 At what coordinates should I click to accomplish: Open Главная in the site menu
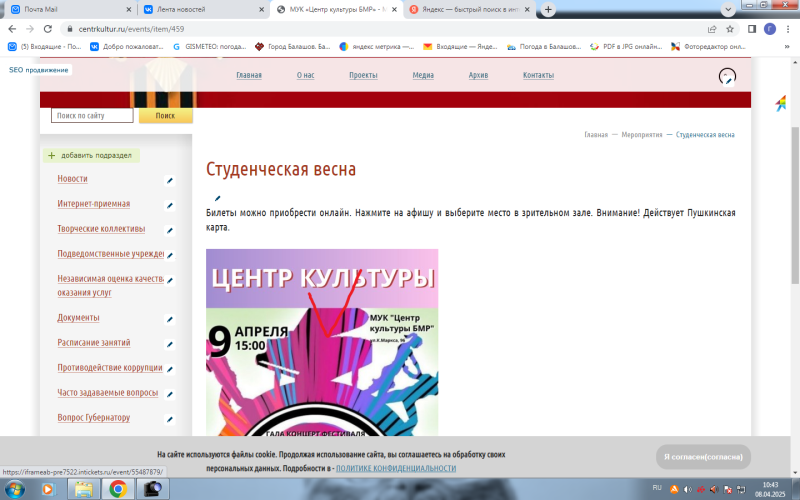[249, 76]
